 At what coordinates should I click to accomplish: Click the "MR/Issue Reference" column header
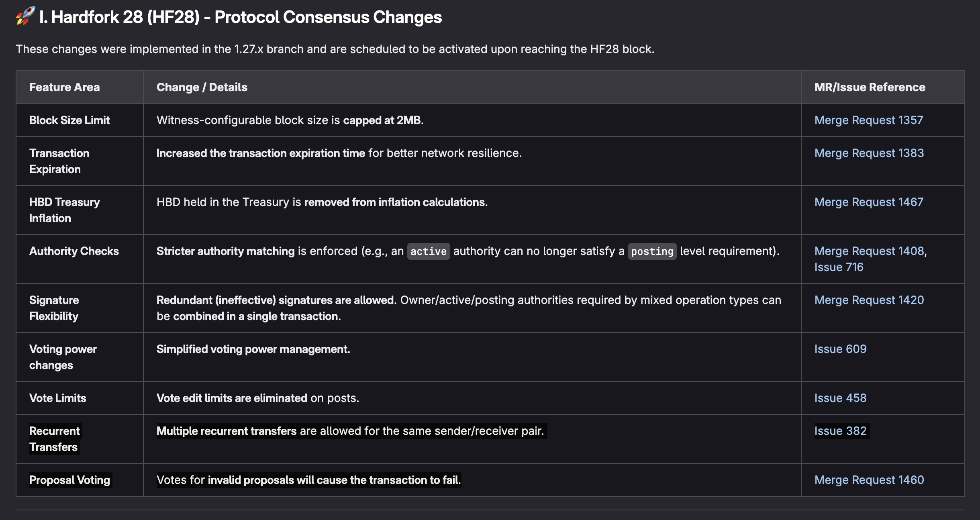[870, 87]
